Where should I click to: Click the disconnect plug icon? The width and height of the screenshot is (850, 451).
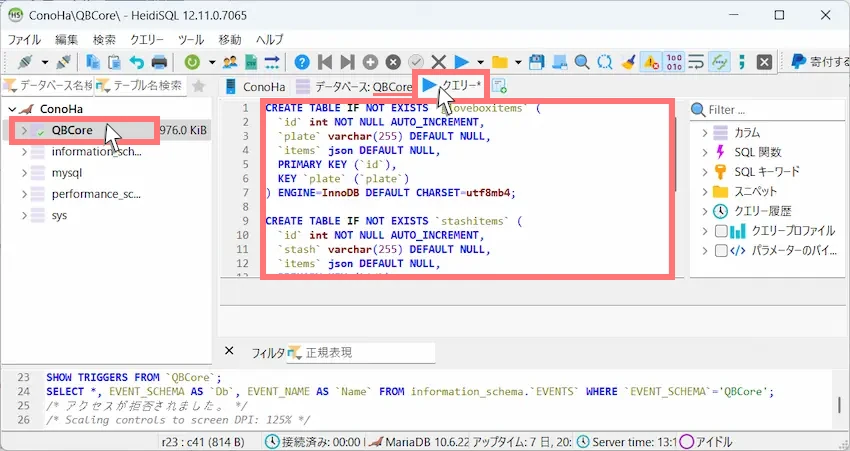tap(63, 62)
